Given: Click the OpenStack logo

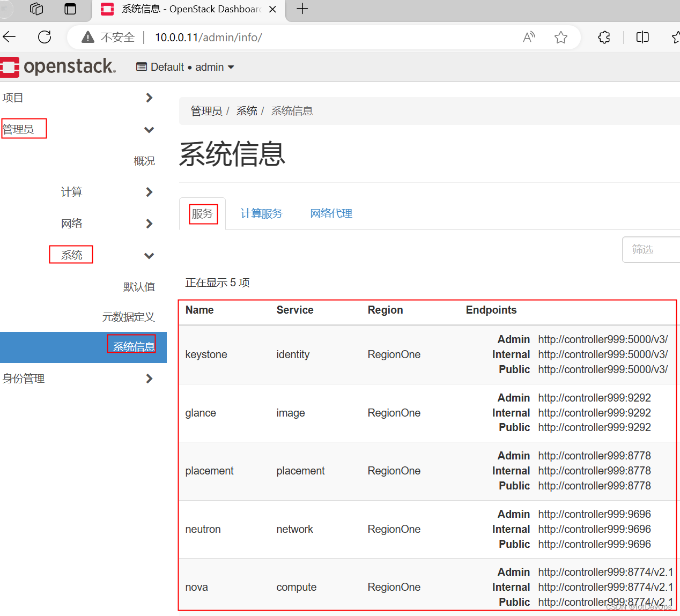Looking at the screenshot, I should (x=58, y=66).
